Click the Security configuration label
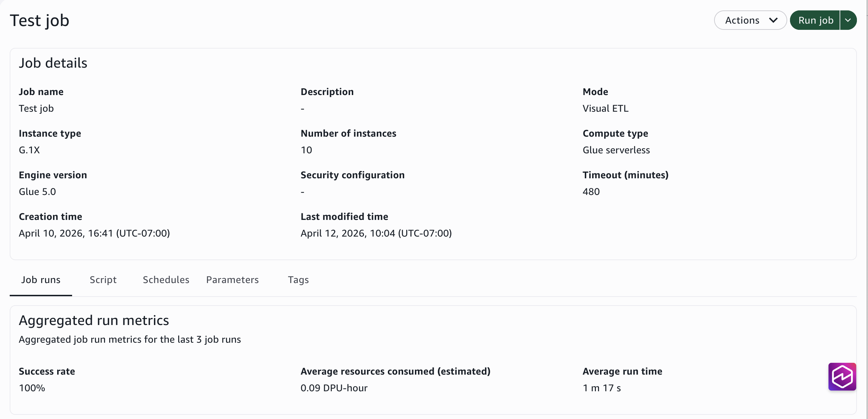Image resolution: width=868 pixels, height=419 pixels. coord(353,175)
